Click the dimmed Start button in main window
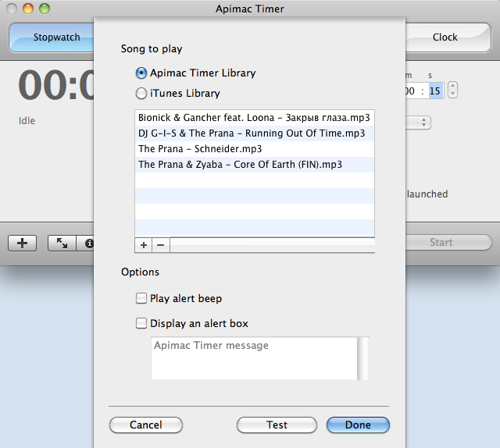500x448 pixels. [448, 243]
